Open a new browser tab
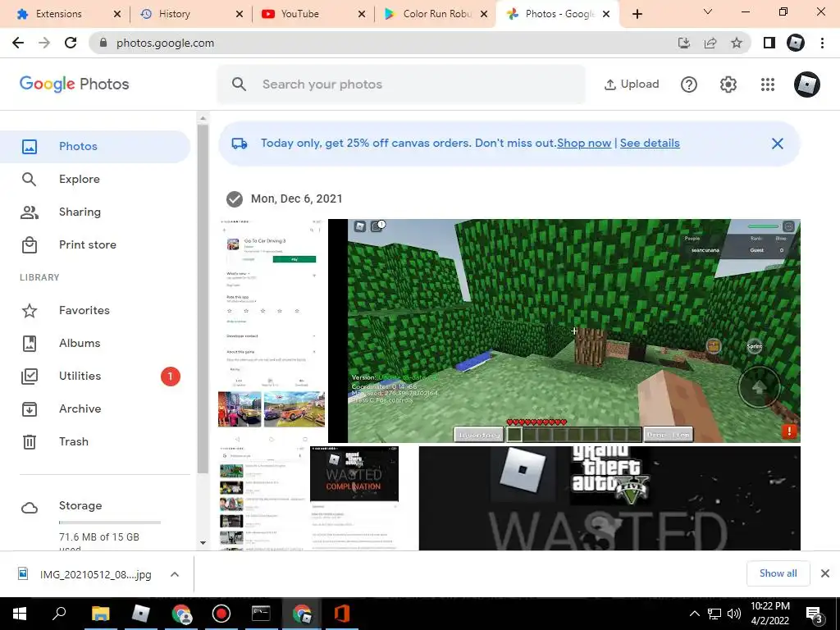 637,14
